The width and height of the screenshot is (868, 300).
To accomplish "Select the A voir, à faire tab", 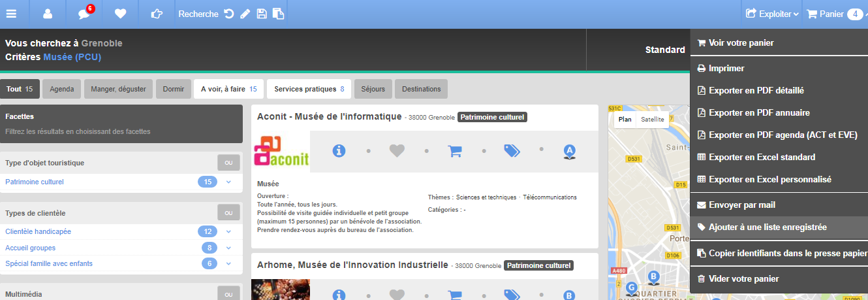I will point(228,89).
